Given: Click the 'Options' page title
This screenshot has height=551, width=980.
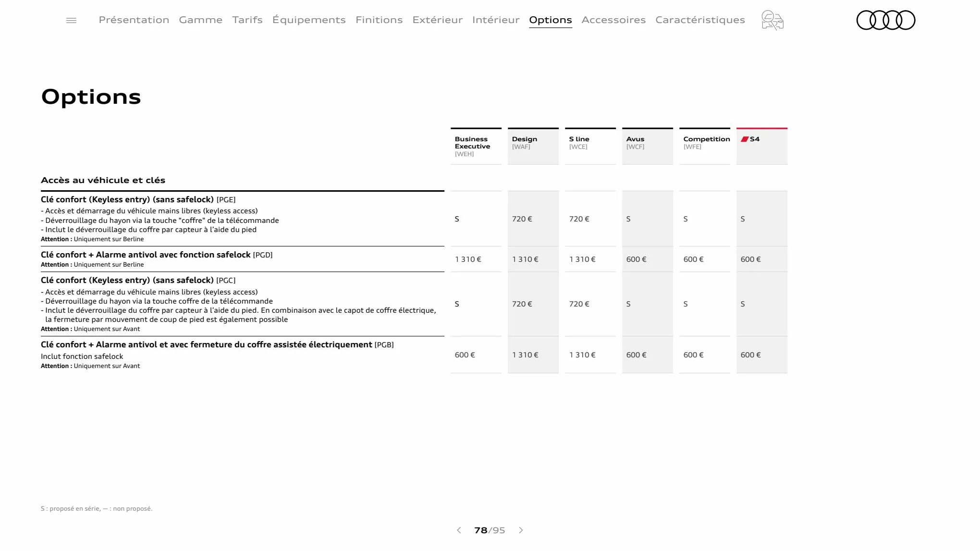Looking at the screenshot, I should pyautogui.click(x=91, y=97).
